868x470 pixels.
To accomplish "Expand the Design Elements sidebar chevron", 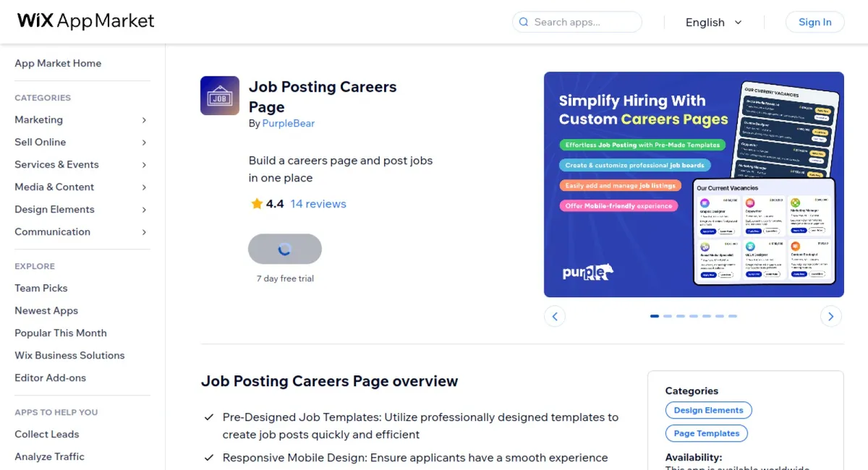I will click(144, 210).
